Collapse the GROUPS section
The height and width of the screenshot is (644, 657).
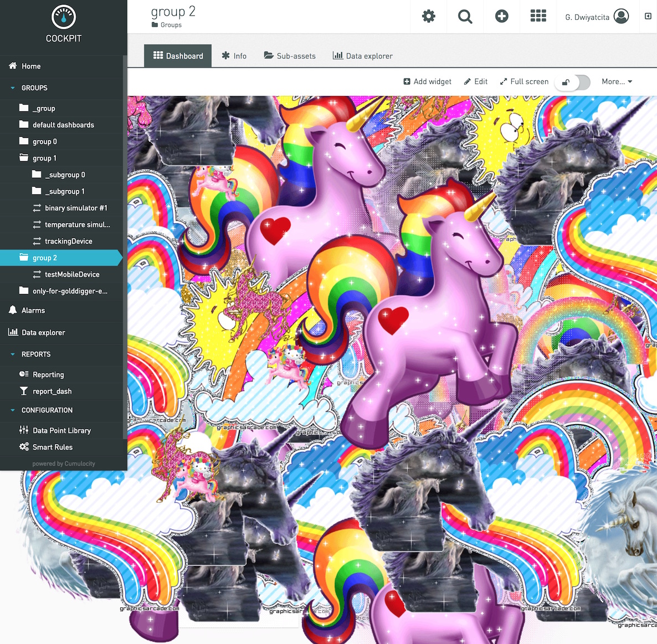tap(13, 88)
